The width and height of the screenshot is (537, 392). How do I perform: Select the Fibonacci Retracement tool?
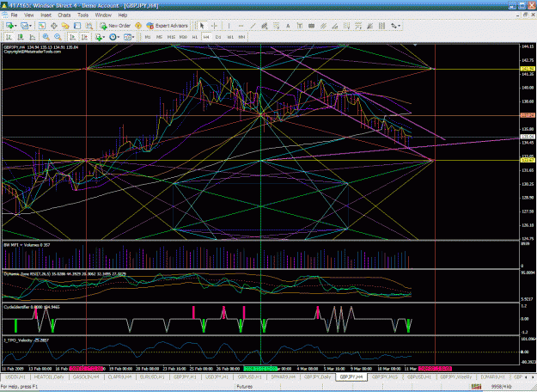pyautogui.click(x=276, y=26)
